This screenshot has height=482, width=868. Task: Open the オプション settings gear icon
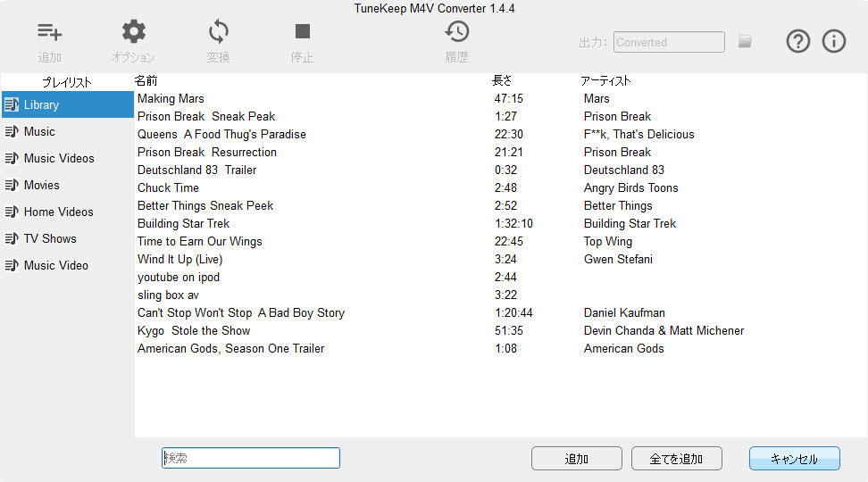pyautogui.click(x=133, y=31)
